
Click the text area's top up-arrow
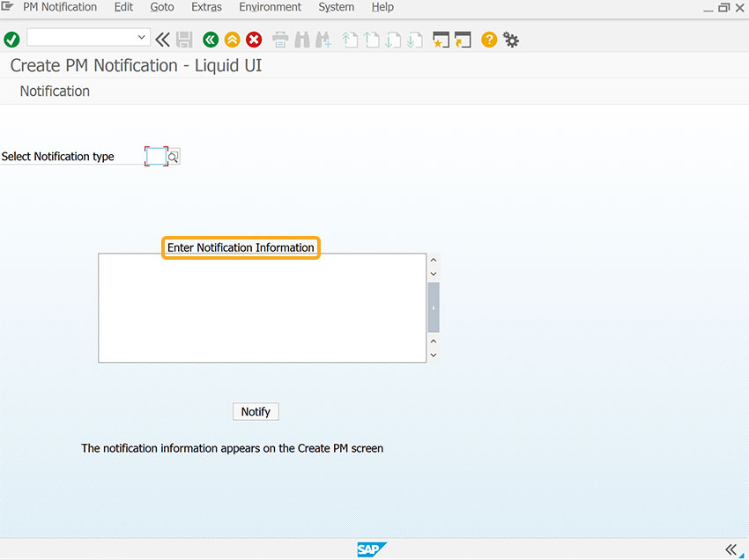tap(434, 260)
